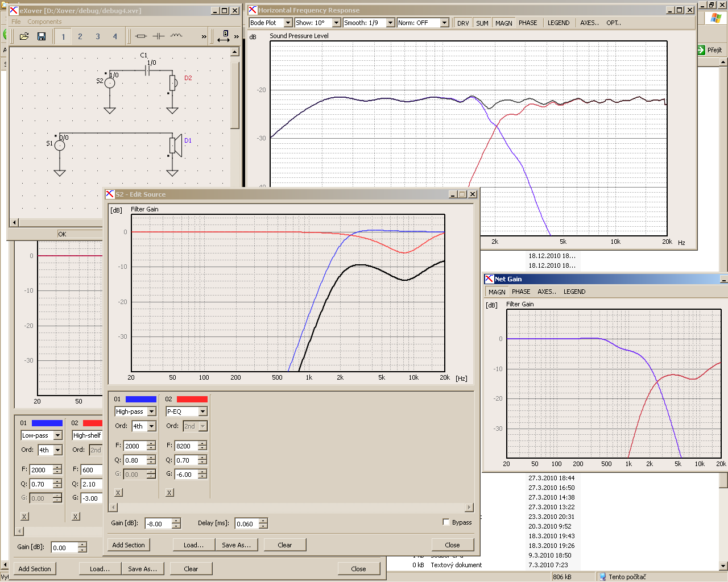The width and height of the screenshot is (728, 582).
Task: Click the red color swatch of section 02 in S2
Action: tap(192, 399)
